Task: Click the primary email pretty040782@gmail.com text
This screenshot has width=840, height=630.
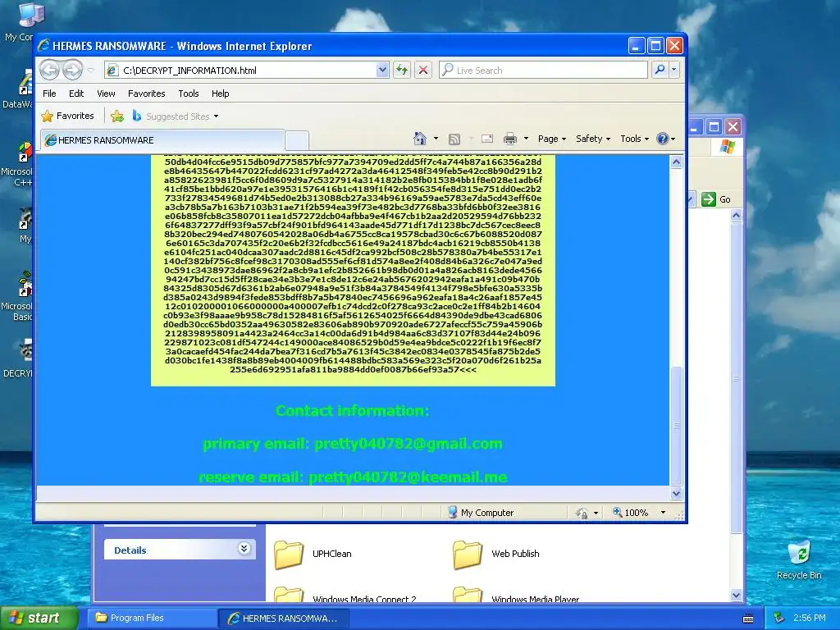Action: click(x=352, y=444)
